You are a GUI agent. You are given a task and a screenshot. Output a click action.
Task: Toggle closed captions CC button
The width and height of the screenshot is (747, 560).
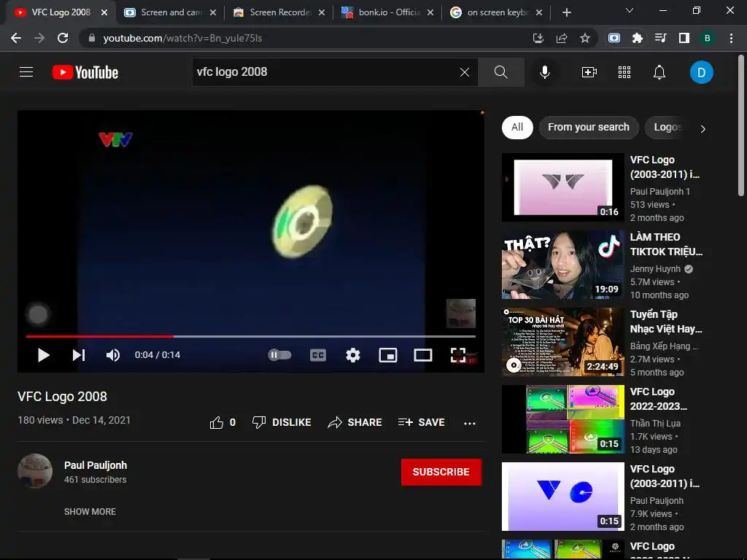click(318, 355)
